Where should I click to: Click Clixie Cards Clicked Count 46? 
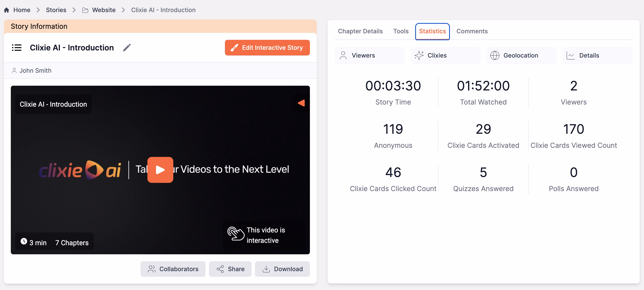click(x=393, y=172)
